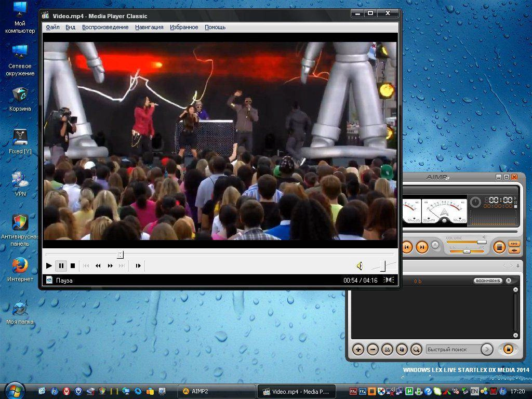
Task: Open the Помощь menu
Action: [x=215, y=27]
